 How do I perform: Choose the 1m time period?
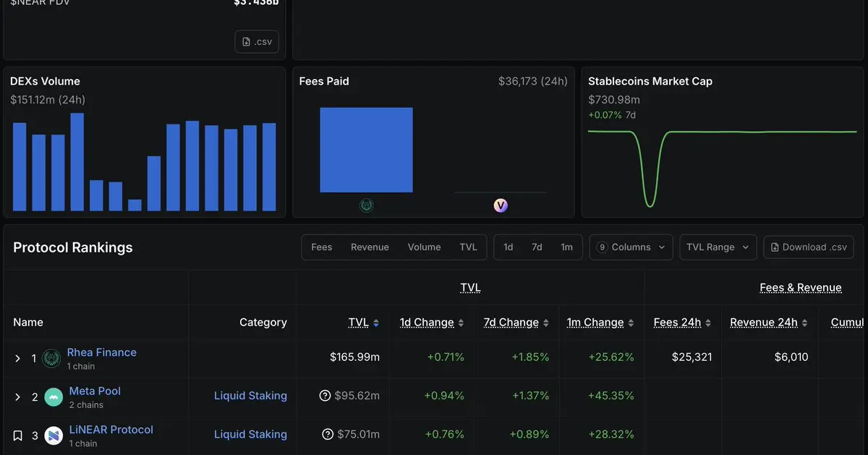tap(567, 247)
